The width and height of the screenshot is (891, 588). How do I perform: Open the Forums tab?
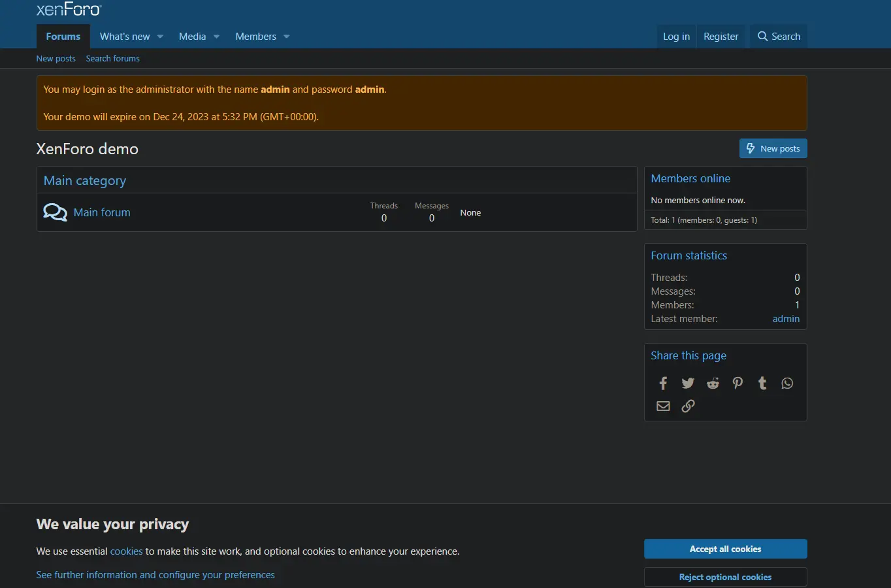(63, 37)
